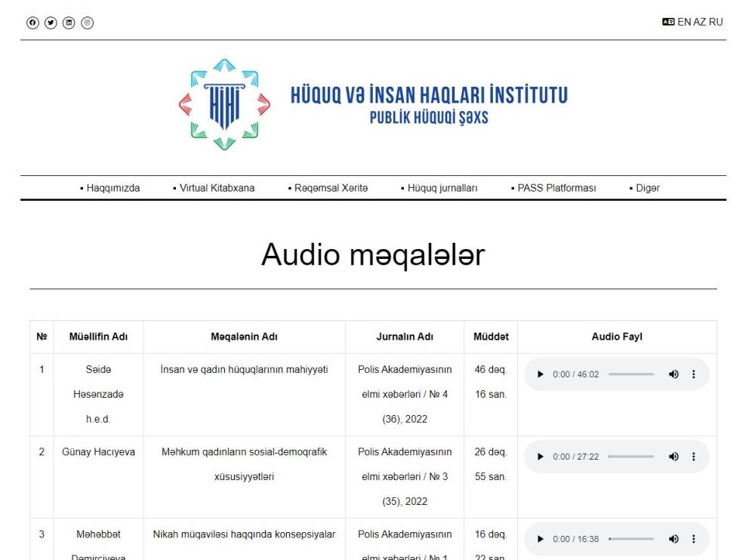Click the Məqalənin Adı column header
The width and height of the screenshot is (755, 560).
[244, 337]
